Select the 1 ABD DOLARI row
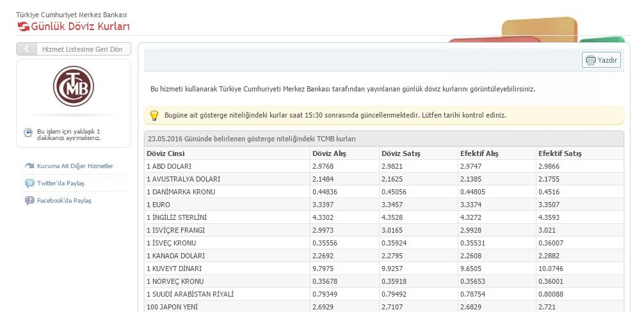644x312 pixels. point(170,166)
